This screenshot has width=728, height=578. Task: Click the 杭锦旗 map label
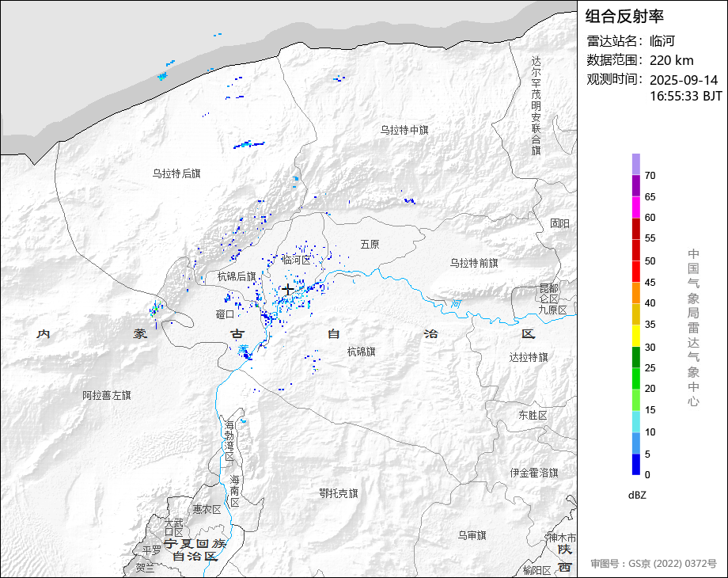click(x=361, y=352)
